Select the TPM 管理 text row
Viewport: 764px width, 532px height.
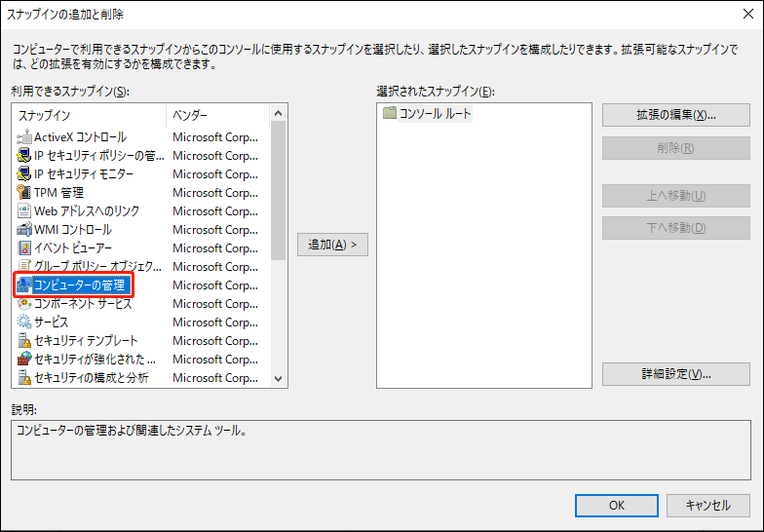click(x=58, y=193)
